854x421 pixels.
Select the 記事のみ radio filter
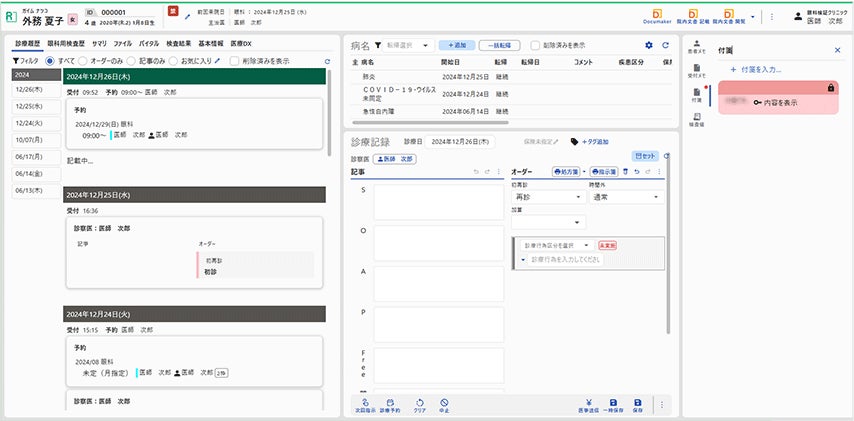[x=141, y=60]
